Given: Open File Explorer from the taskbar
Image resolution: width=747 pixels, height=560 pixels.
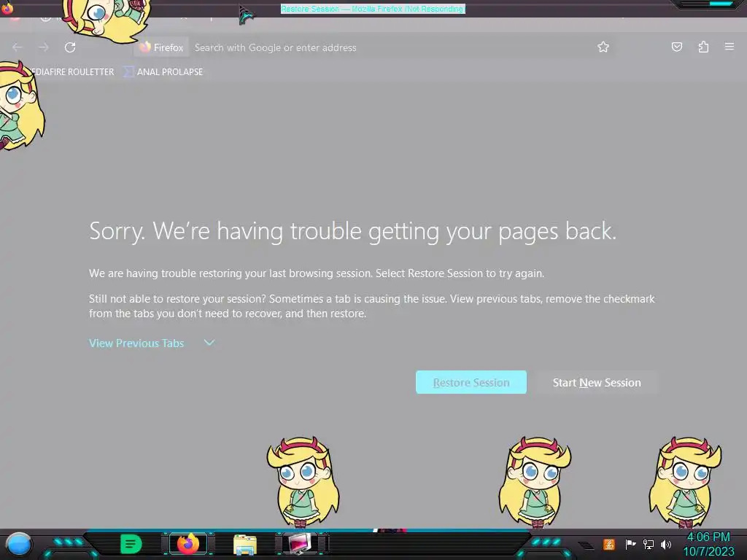Looking at the screenshot, I should click(245, 544).
